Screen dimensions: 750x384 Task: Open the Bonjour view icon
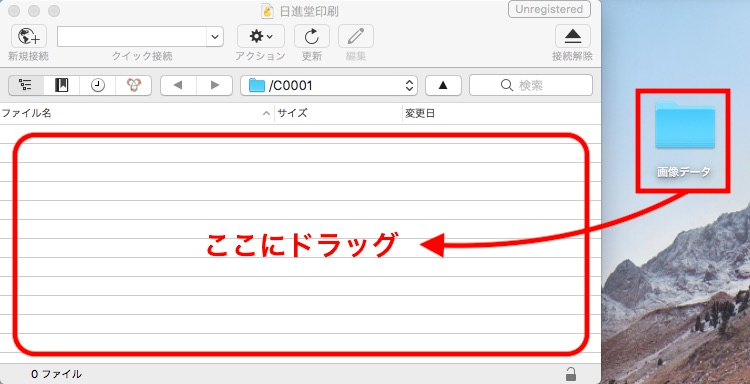(x=134, y=86)
